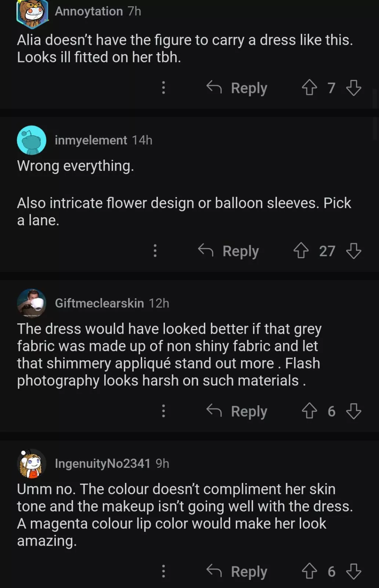Image resolution: width=379 pixels, height=588 pixels.
Task: Upvote IngenuityNo2341's comment
Action: pyautogui.click(x=309, y=571)
